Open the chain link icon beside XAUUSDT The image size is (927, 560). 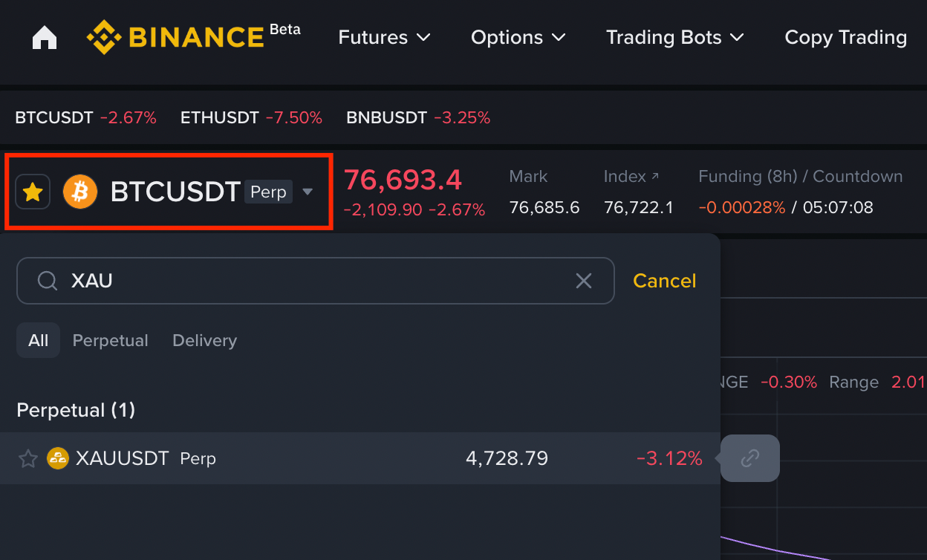tap(750, 458)
